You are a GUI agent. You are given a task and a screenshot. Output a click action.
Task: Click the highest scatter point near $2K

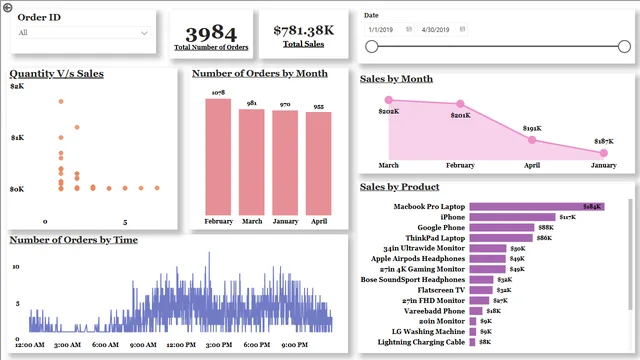[61, 101]
